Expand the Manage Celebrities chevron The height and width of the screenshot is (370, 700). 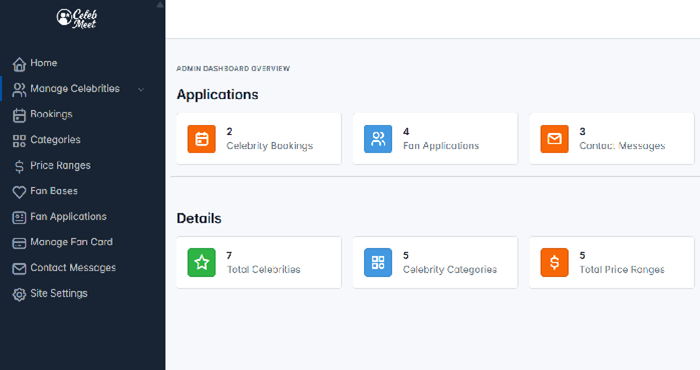(x=141, y=89)
